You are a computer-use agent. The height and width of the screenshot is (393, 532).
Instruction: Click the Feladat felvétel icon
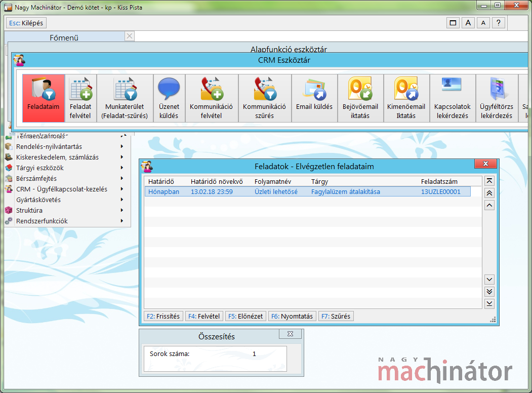[x=80, y=98]
